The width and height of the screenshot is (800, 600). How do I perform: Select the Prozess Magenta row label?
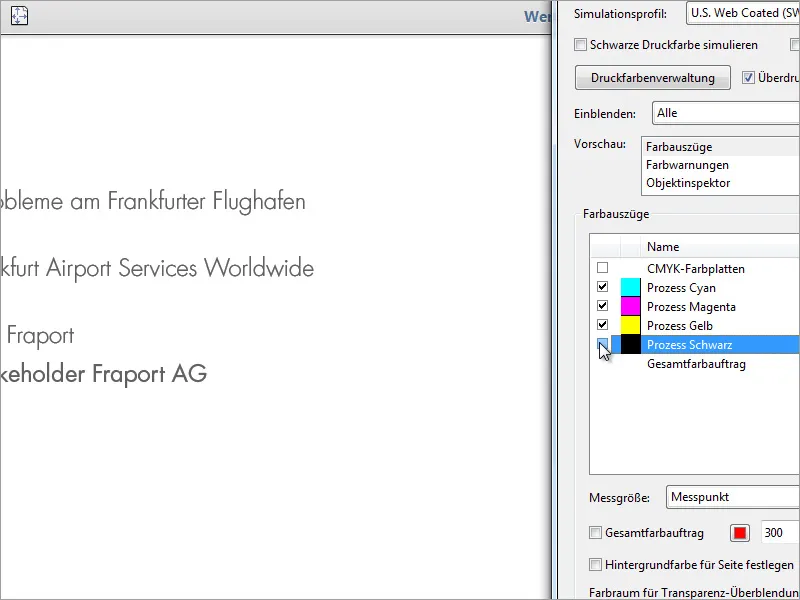tap(691, 307)
